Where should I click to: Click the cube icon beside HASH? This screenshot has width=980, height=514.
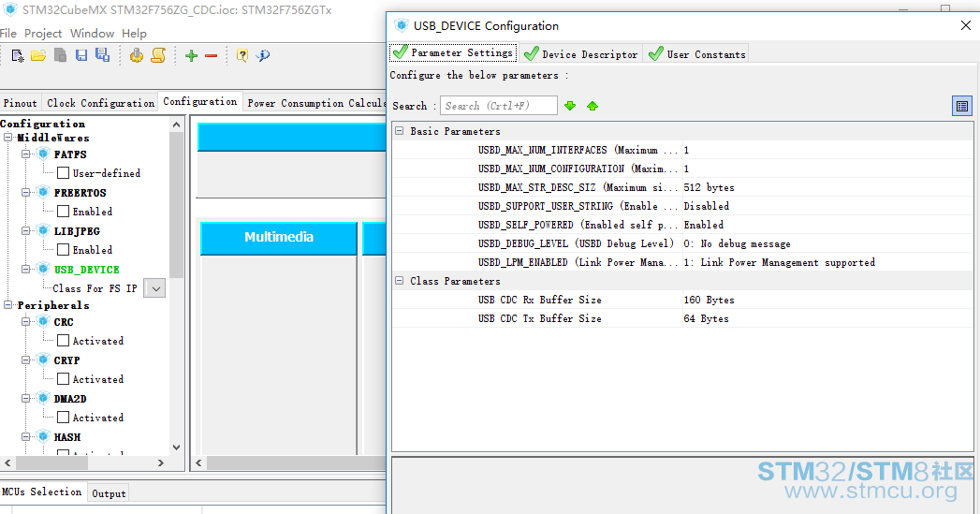click(43, 436)
